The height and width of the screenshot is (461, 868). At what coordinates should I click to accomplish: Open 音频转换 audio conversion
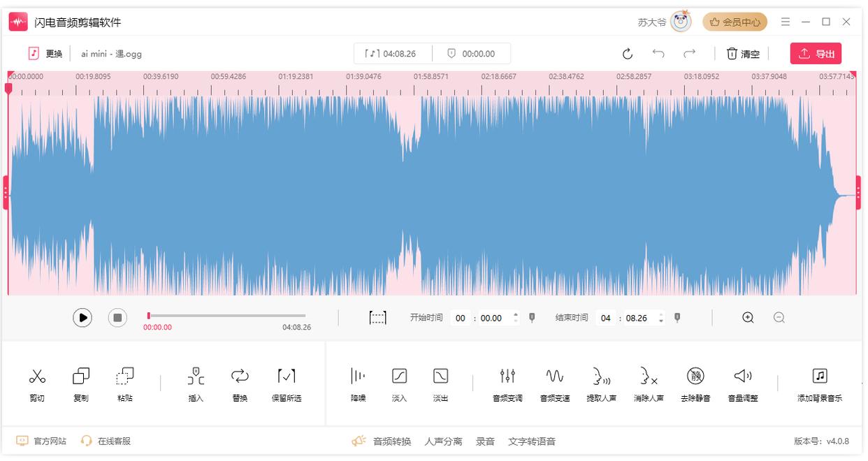tap(391, 441)
